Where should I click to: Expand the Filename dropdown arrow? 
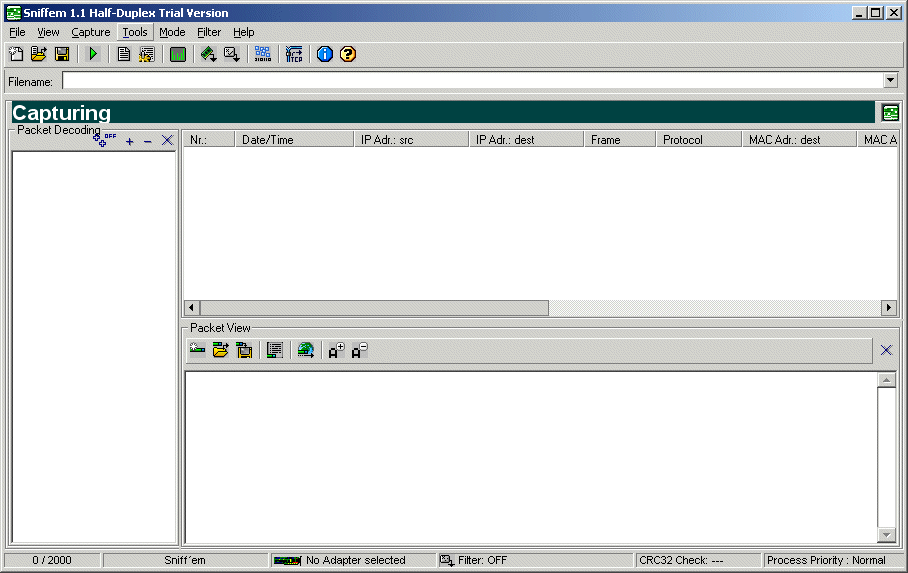pyautogui.click(x=891, y=80)
